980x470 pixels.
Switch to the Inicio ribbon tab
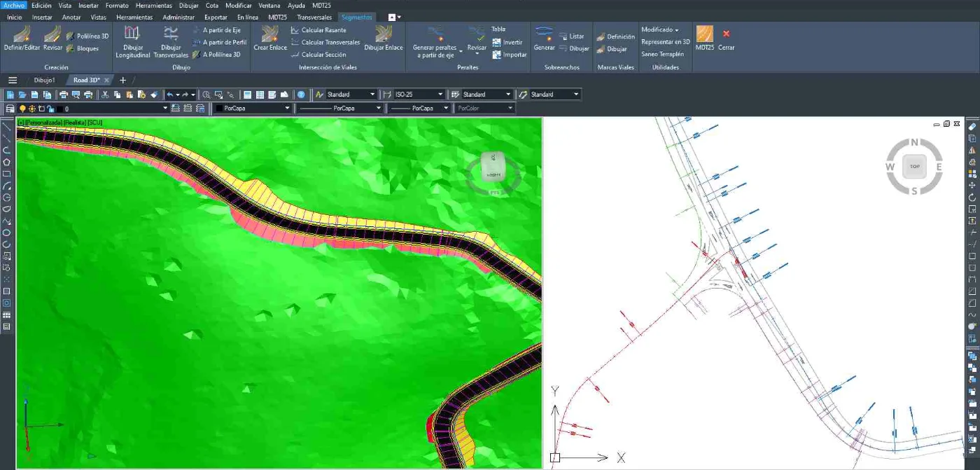pyautogui.click(x=14, y=17)
